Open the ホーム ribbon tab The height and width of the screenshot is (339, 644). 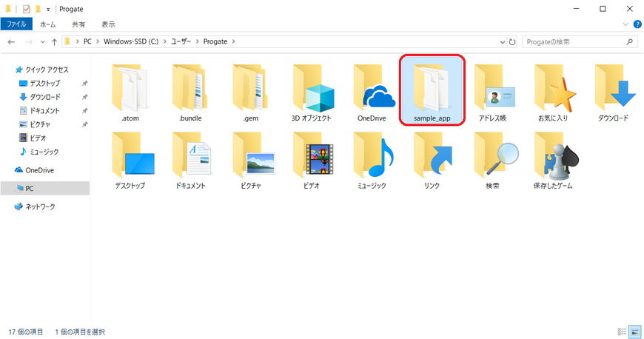pyautogui.click(x=47, y=24)
